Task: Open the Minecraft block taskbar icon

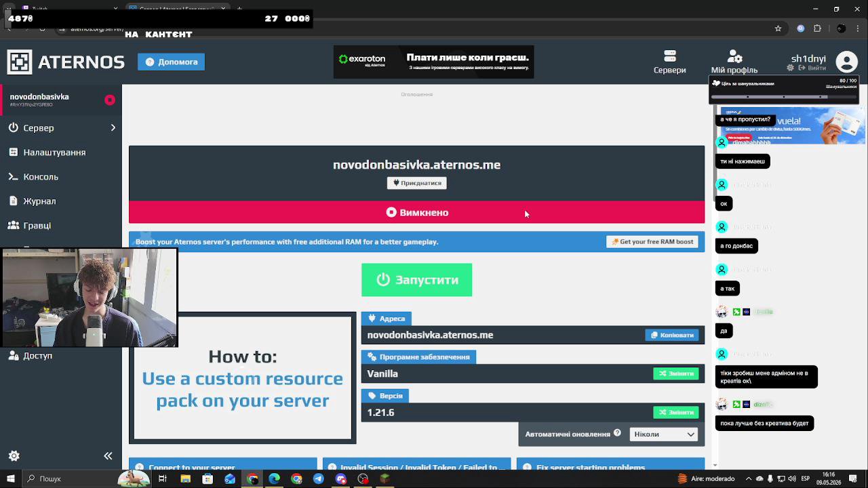Action: click(384, 479)
